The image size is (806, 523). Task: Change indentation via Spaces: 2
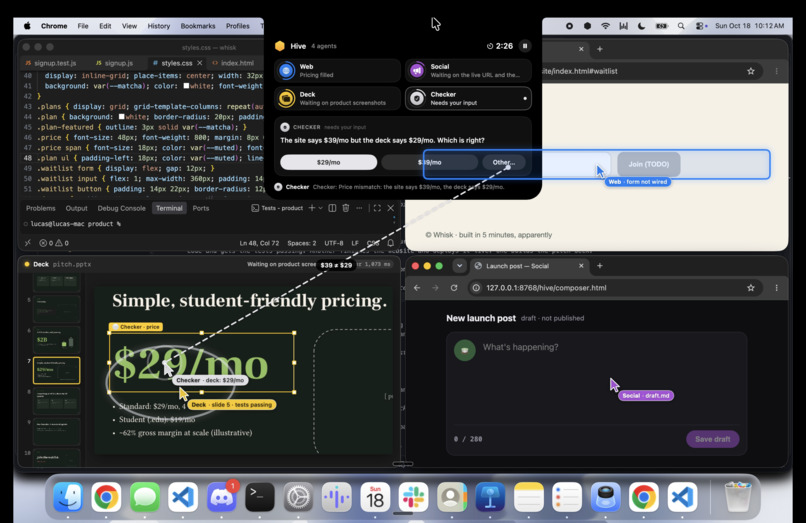302,243
